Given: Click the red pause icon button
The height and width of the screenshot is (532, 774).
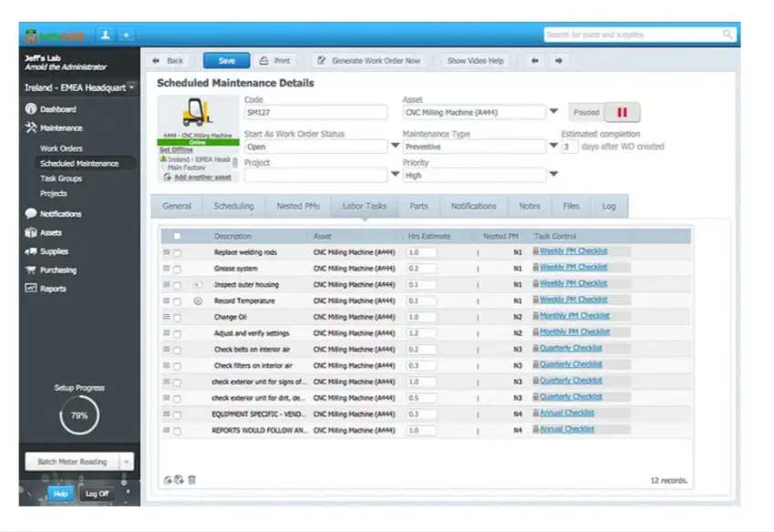Looking at the screenshot, I should point(622,112).
